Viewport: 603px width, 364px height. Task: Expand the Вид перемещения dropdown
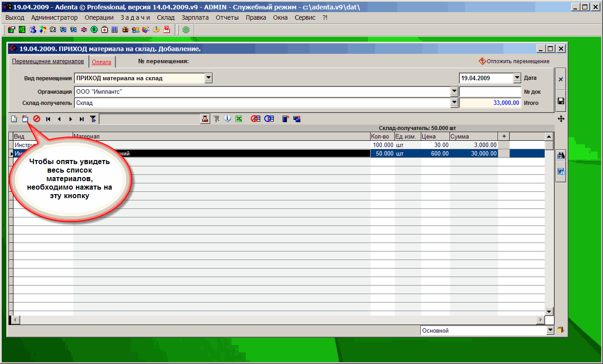(x=208, y=78)
